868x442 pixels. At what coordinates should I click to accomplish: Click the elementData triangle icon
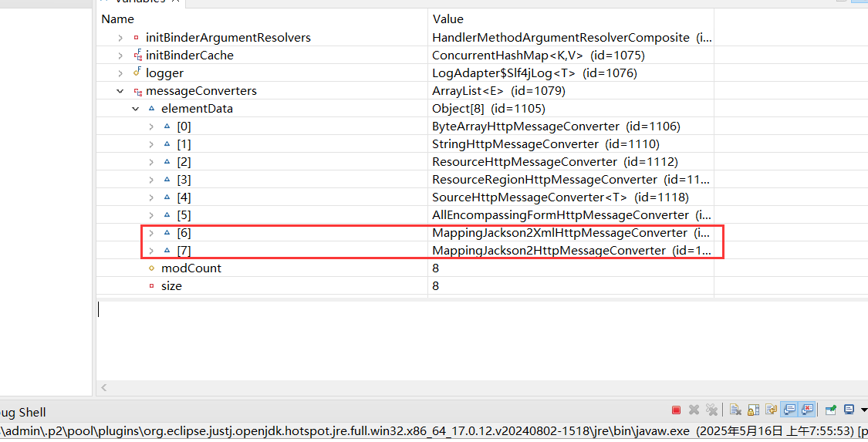pyautogui.click(x=152, y=109)
